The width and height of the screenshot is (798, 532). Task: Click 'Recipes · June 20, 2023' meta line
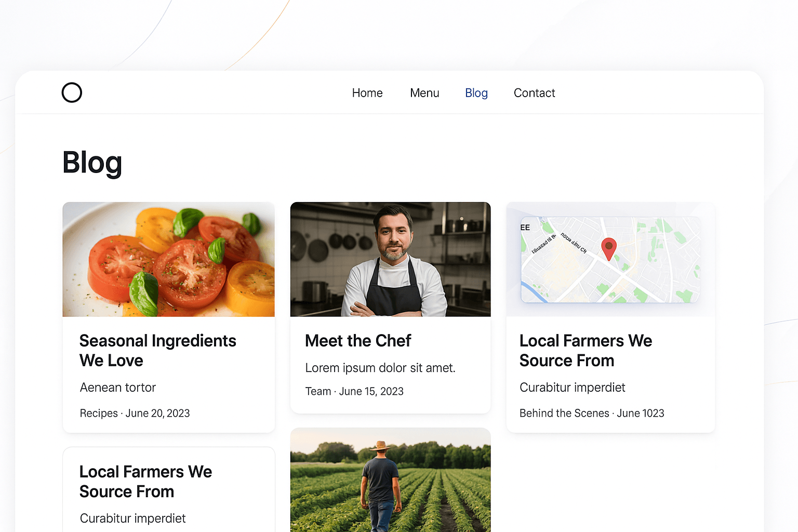coord(135,413)
